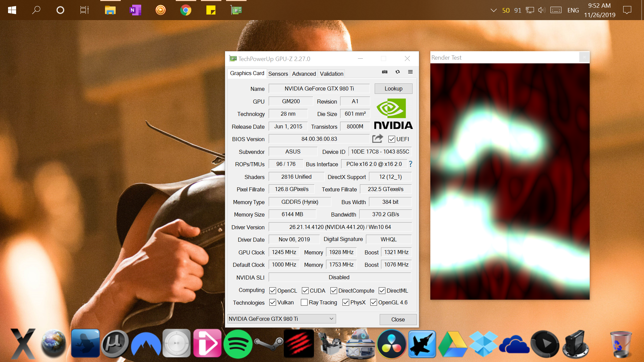Close the Render Test window
The image size is (644, 362).
(x=584, y=57)
